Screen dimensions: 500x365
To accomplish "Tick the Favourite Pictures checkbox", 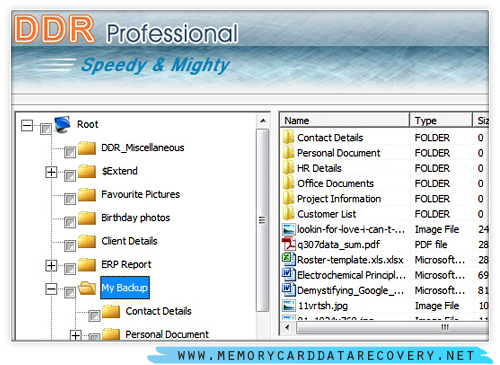I will pyautogui.click(x=70, y=199).
